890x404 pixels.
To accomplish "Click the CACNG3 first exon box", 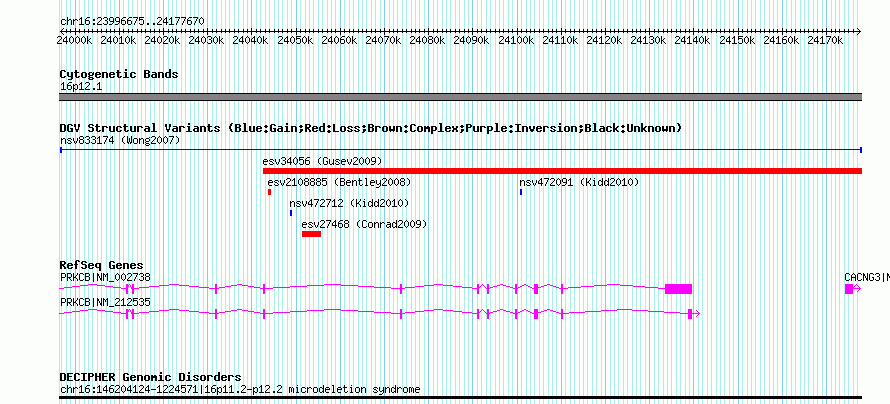I will 849,289.
